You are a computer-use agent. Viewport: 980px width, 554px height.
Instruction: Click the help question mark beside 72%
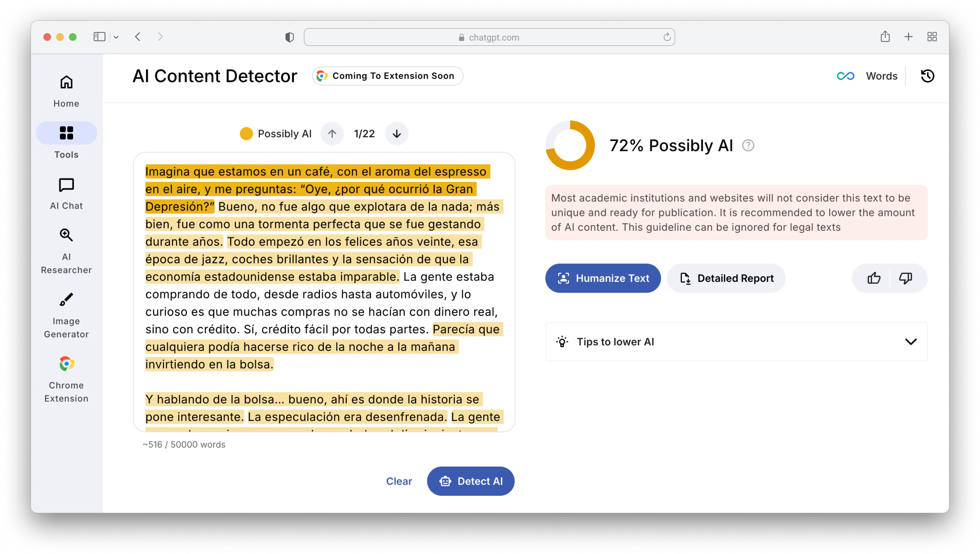point(748,145)
